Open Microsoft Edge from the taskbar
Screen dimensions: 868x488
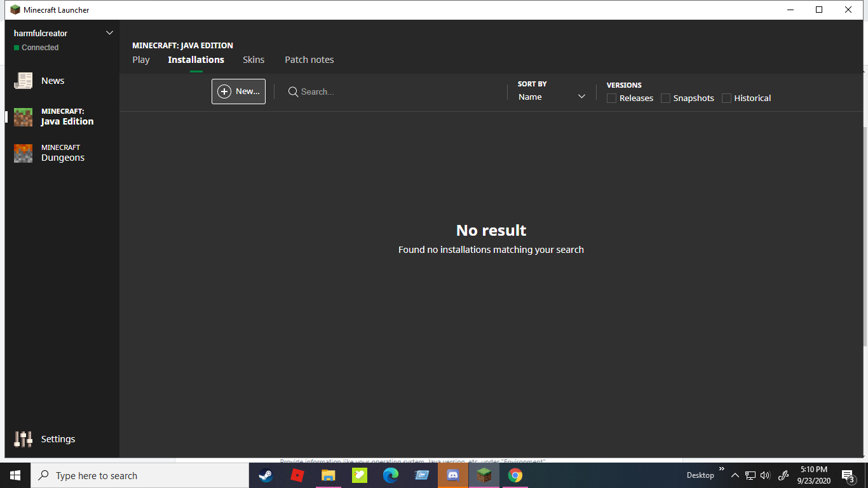(x=390, y=475)
